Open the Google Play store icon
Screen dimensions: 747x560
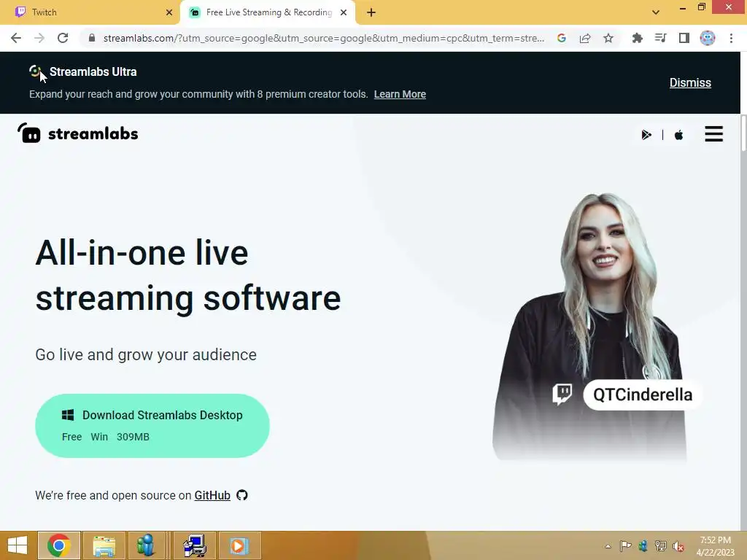pyautogui.click(x=646, y=135)
